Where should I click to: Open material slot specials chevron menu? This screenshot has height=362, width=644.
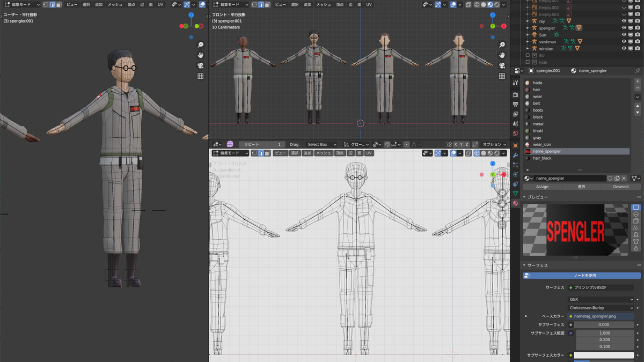638,97
